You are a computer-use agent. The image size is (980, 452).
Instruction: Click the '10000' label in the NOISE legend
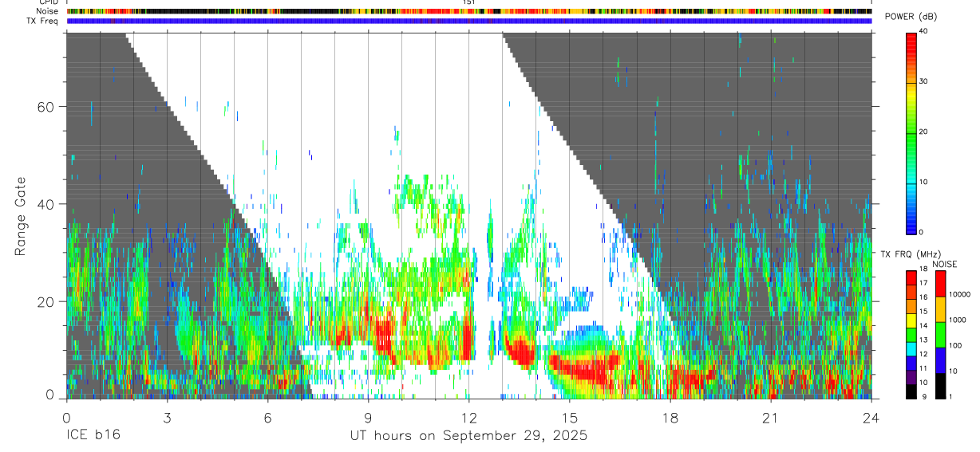[959, 295]
